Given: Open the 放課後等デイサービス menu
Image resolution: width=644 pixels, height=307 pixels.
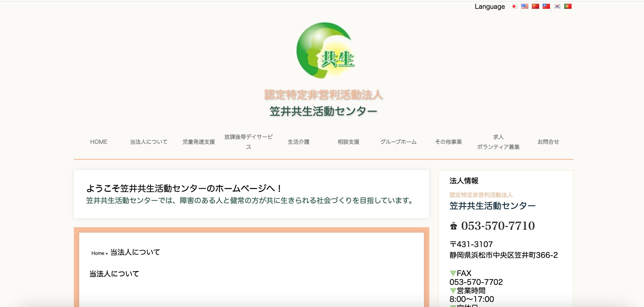Looking at the screenshot, I should tap(248, 142).
